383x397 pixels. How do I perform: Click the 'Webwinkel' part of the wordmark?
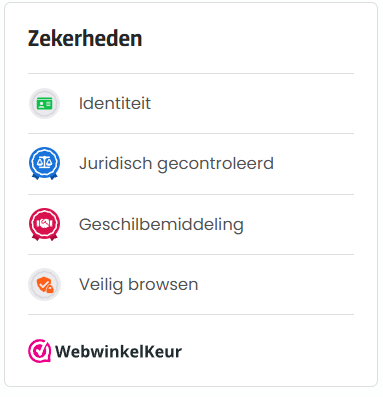99,352
